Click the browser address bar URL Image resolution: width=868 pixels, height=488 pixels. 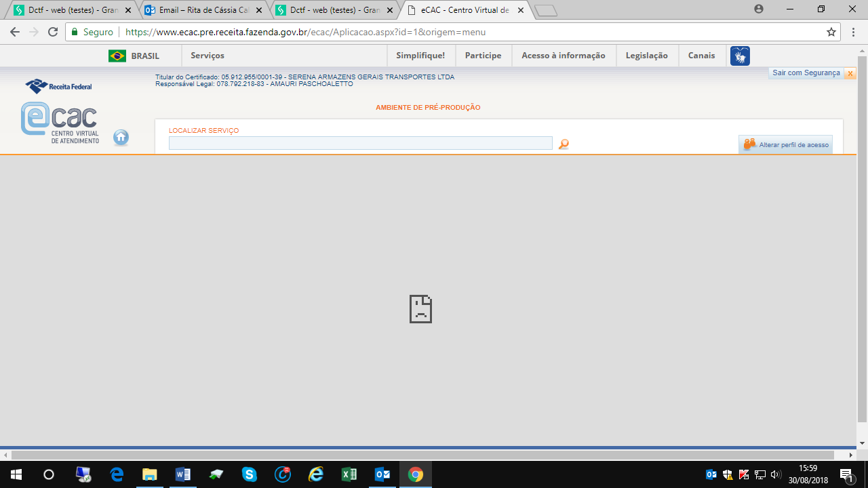[x=306, y=32]
